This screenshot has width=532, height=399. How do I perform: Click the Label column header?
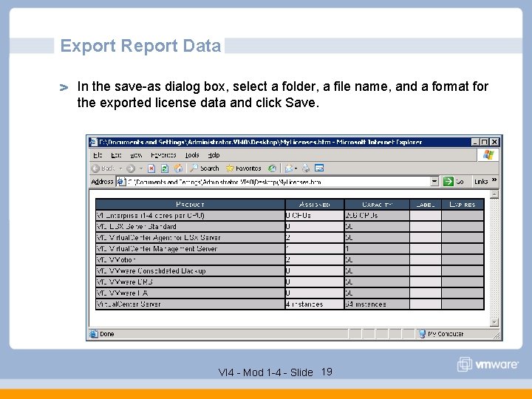[x=426, y=205]
